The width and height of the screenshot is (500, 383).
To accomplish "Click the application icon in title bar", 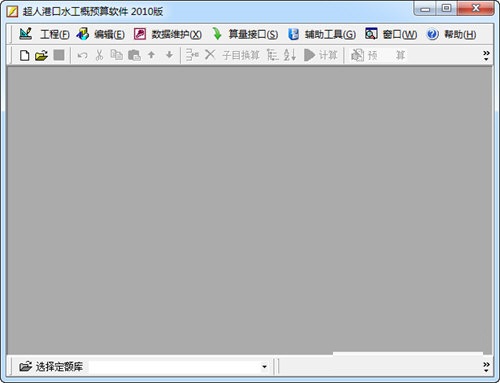I will click(x=13, y=12).
